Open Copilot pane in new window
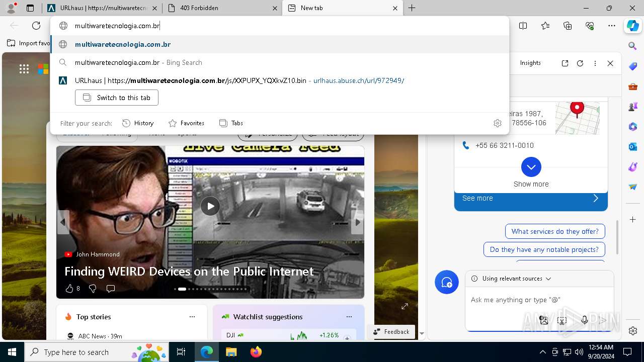Screen dimensions: 644x362 (565, 63)
